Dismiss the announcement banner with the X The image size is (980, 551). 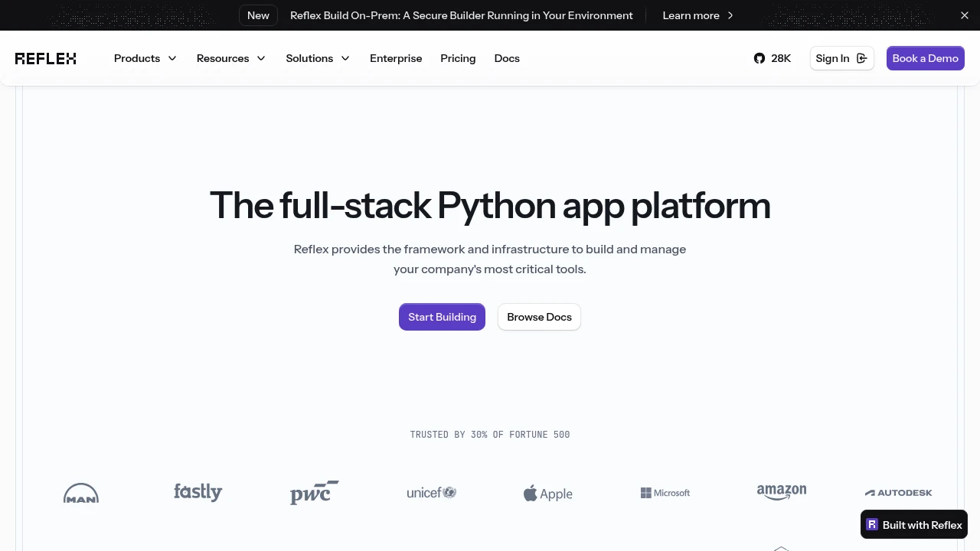[x=965, y=15]
